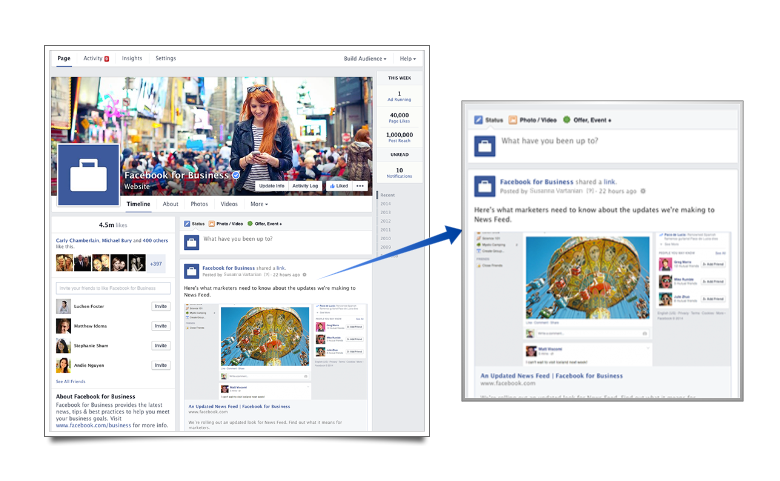Toggle the Liked button on cover

point(338,186)
